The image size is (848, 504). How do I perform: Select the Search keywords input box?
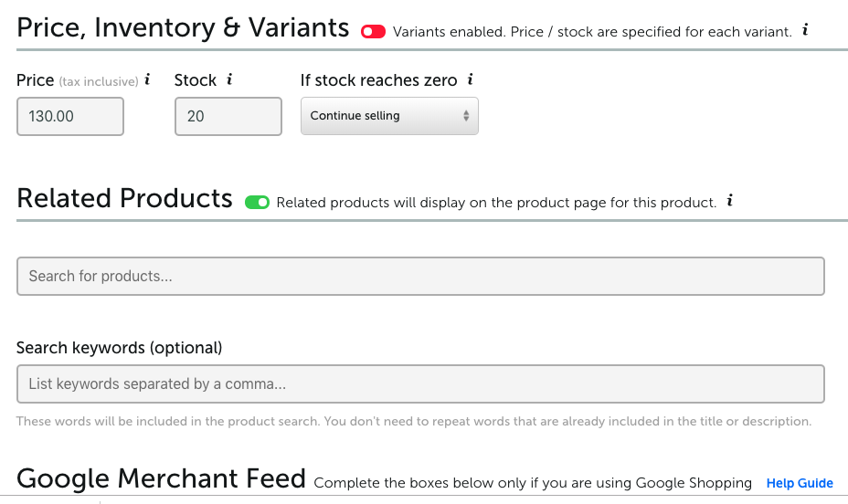coord(420,384)
